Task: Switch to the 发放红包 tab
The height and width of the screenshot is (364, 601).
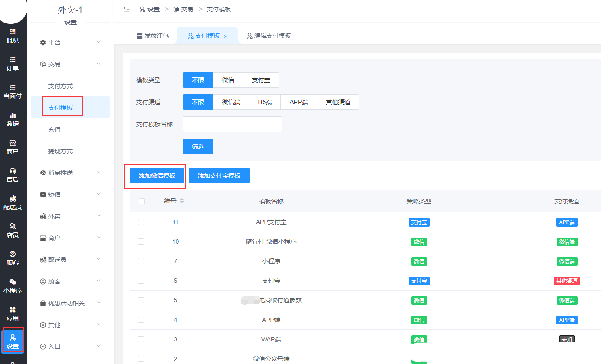Action: (152, 36)
